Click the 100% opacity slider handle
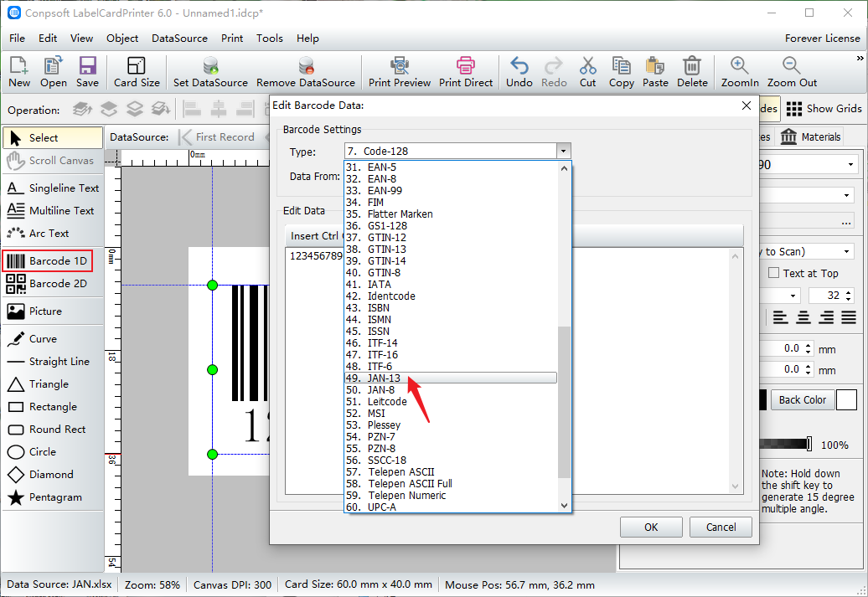 pyautogui.click(x=809, y=444)
